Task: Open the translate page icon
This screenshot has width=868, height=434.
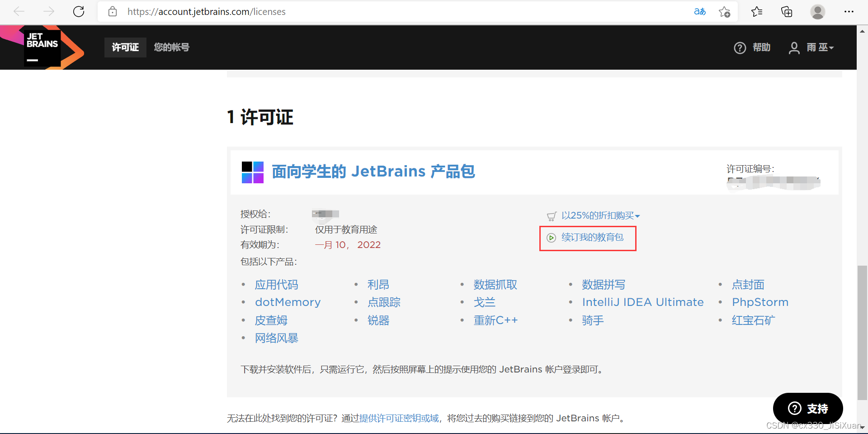Action: (x=700, y=11)
